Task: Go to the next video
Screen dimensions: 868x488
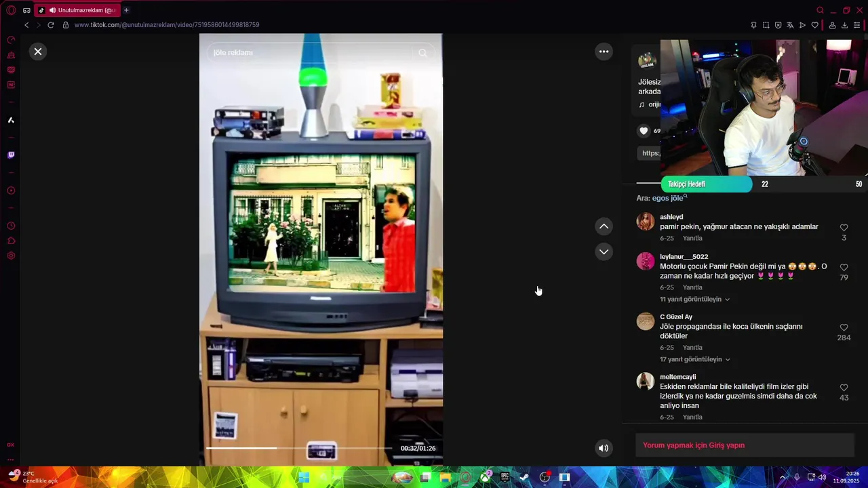Action: [x=604, y=251]
